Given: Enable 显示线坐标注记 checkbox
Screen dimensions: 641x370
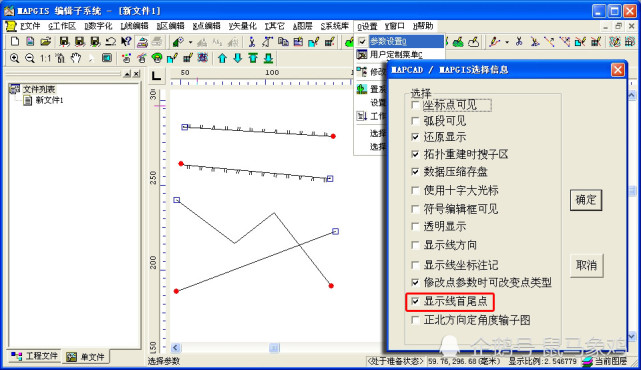Looking at the screenshot, I should pos(415,265).
